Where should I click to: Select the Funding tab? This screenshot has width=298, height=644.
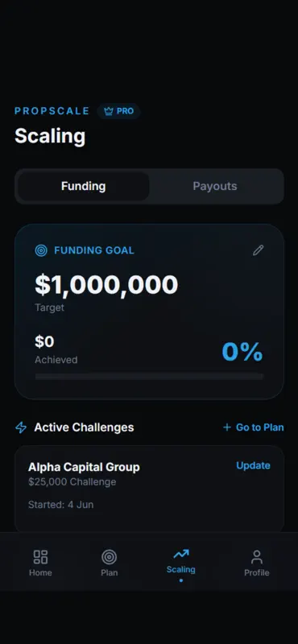coord(84,186)
